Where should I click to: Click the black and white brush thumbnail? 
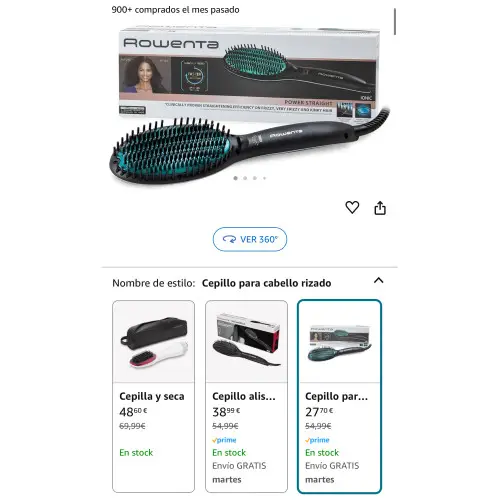click(x=154, y=342)
